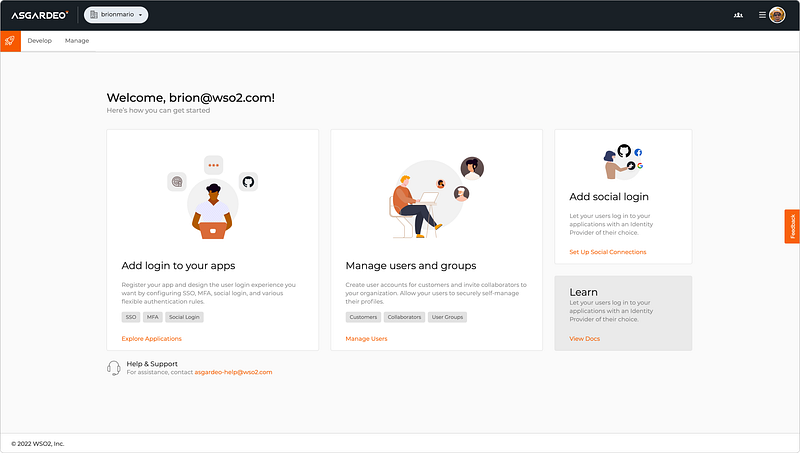
Task: Select the Collaborators tag
Action: pyautogui.click(x=405, y=317)
